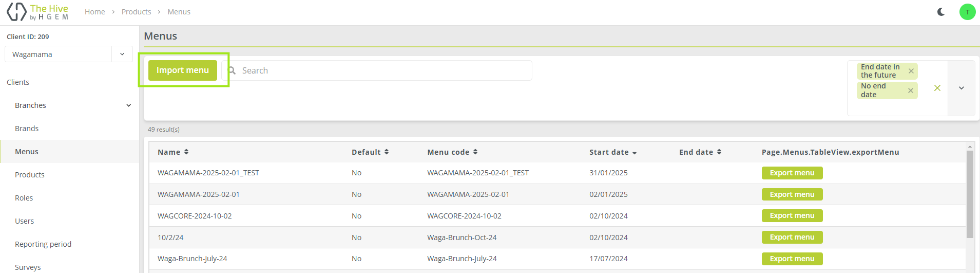
Task: Open user avatar profile menu
Action: click(x=967, y=12)
